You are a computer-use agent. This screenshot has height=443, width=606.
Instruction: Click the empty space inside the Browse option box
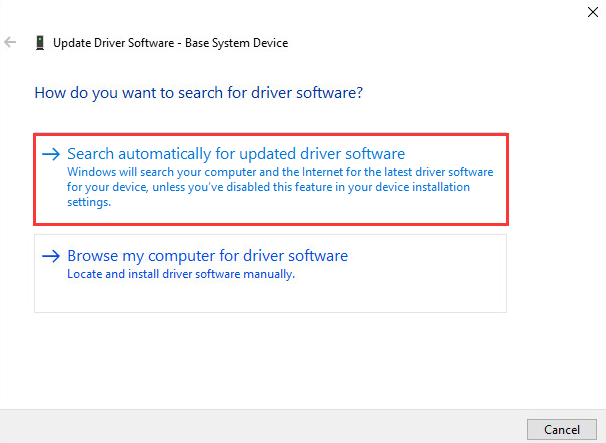pyautogui.click(x=400, y=295)
